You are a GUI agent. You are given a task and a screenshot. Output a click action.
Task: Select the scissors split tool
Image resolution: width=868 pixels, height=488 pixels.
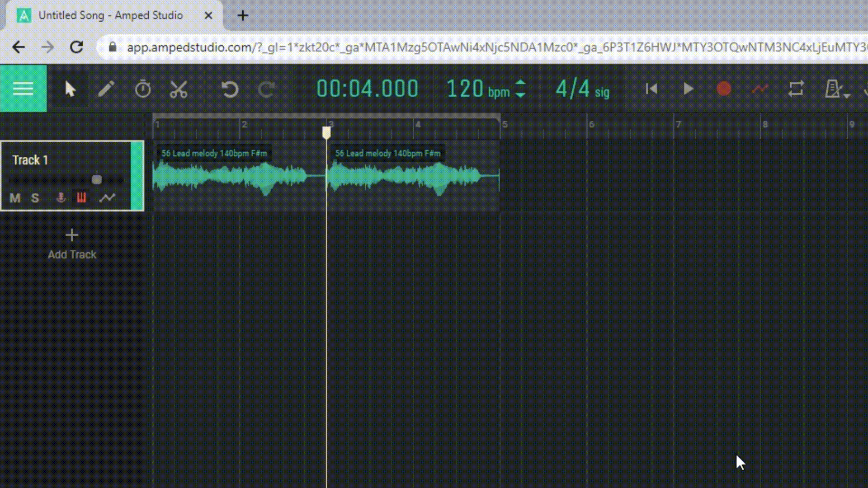click(179, 89)
